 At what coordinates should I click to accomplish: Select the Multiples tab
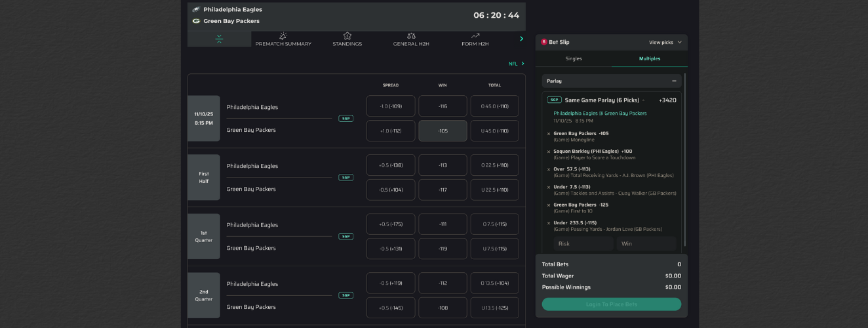pyautogui.click(x=650, y=58)
